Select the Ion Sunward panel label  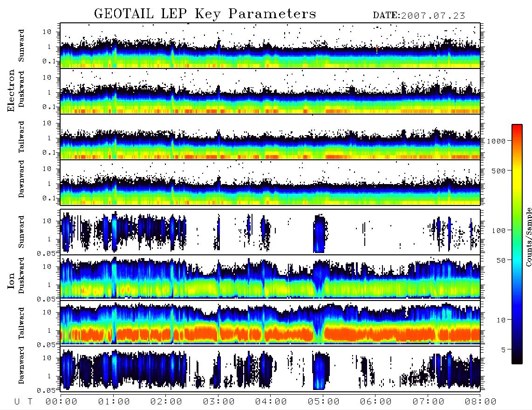(21, 232)
